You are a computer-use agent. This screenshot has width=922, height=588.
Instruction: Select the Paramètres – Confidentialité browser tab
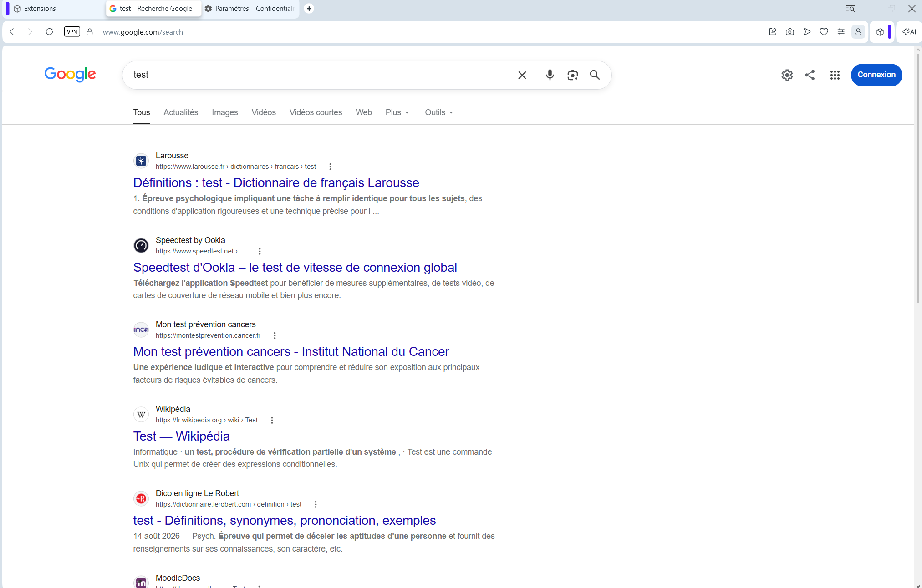pyautogui.click(x=250, y=9)
